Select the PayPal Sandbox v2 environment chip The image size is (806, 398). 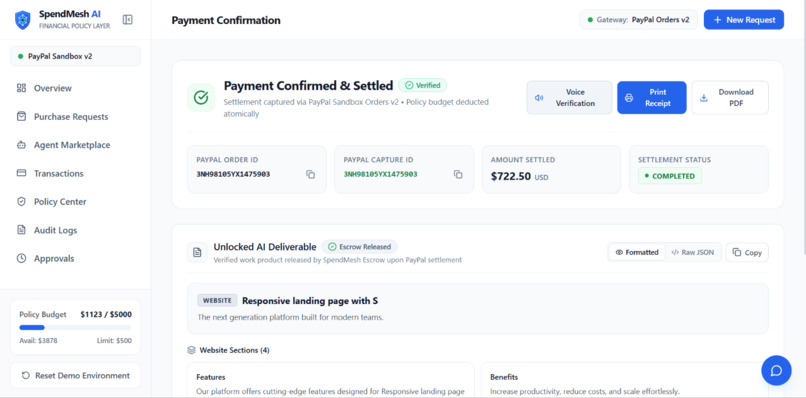click(76, 56)
